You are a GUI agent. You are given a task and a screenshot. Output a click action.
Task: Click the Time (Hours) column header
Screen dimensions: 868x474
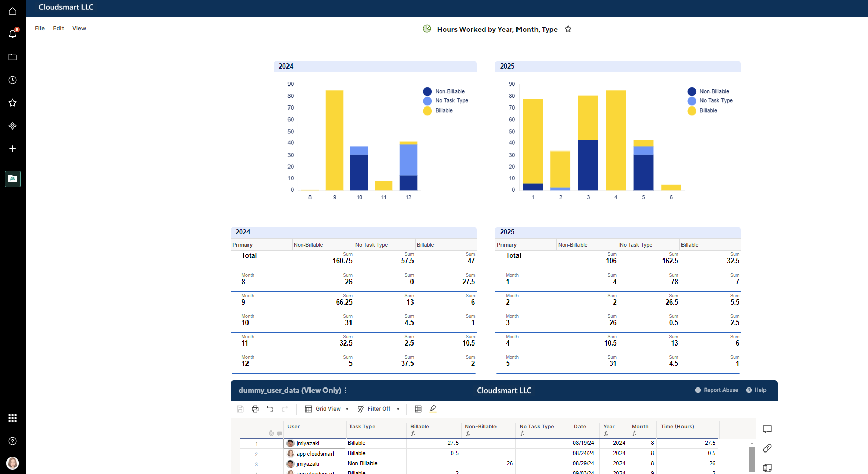688,429
